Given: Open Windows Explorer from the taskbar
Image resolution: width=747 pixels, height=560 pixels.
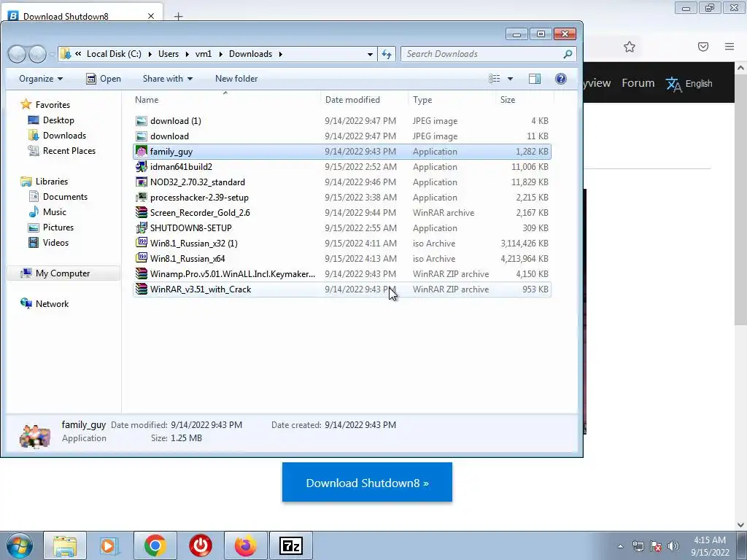Looking at the screenshot, I should click(65, 545).
